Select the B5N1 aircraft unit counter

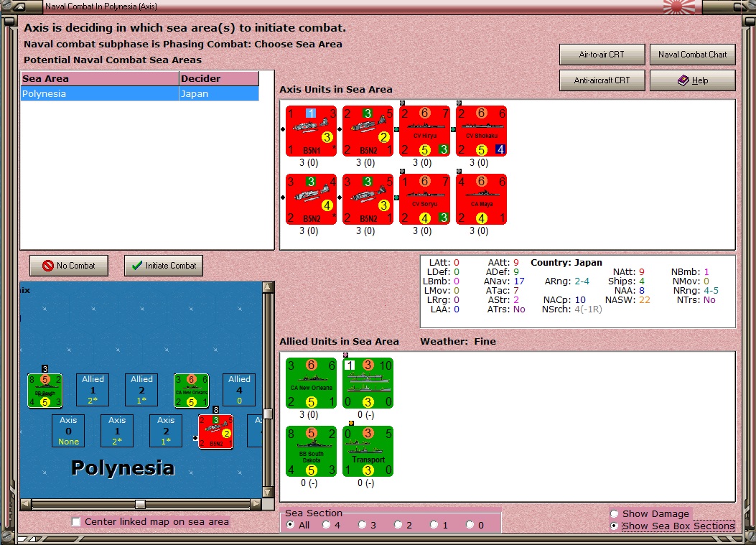tap(311, 131)
